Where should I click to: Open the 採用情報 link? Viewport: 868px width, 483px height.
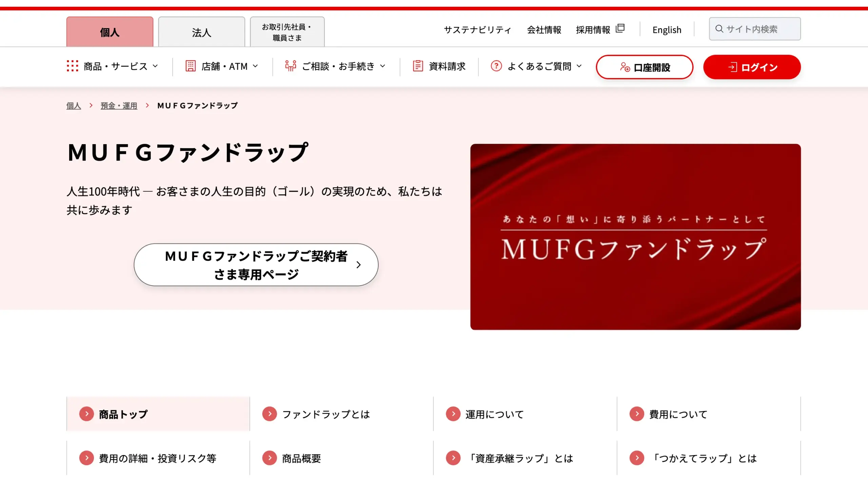[x=600, y=30]
